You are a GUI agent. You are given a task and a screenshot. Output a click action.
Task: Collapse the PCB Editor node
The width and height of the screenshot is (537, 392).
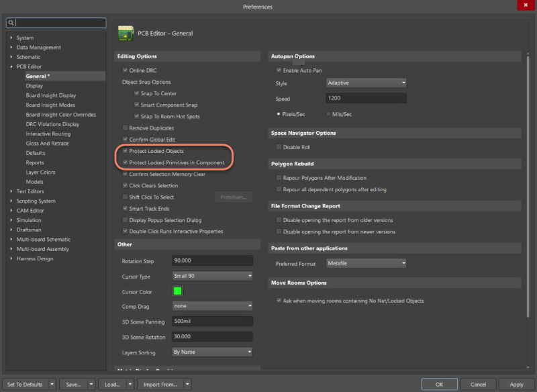coord(11,66)
